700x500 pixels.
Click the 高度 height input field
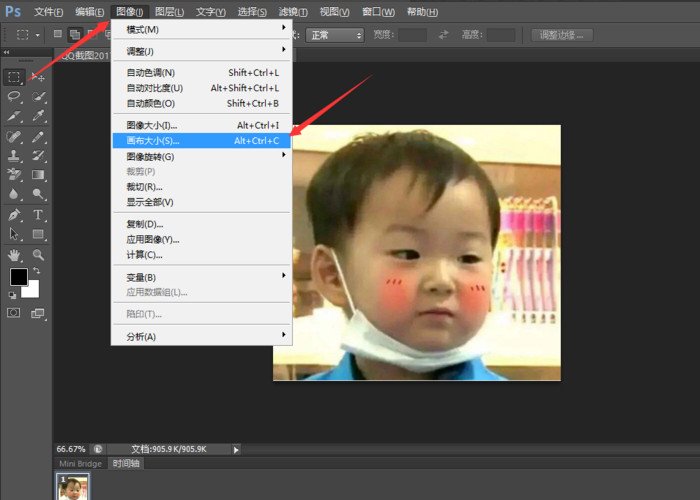point(500,35)
